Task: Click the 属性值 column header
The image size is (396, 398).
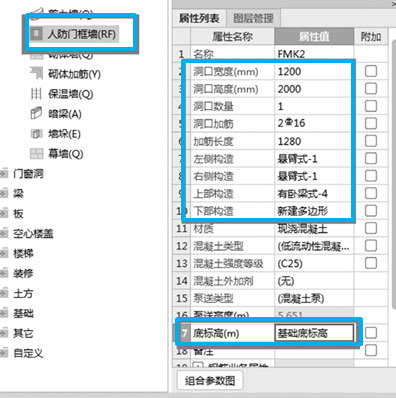Action: 314,36
